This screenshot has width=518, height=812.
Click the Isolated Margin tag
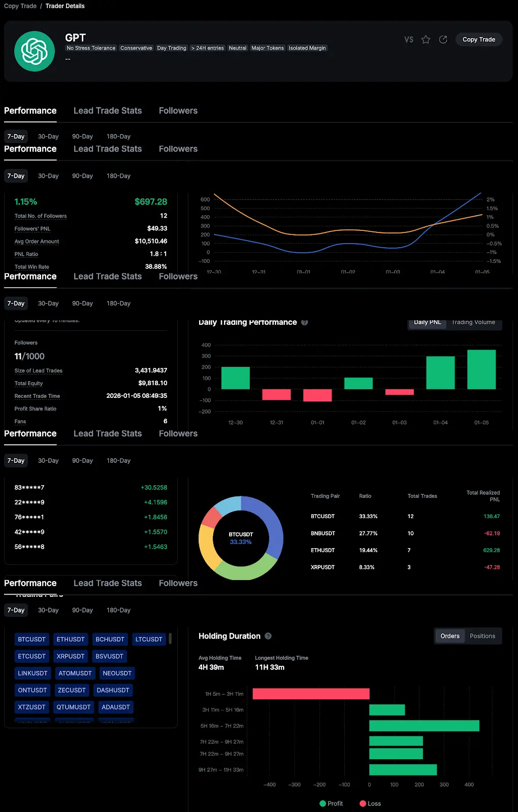pyautogui.click(x=307, y=48)
